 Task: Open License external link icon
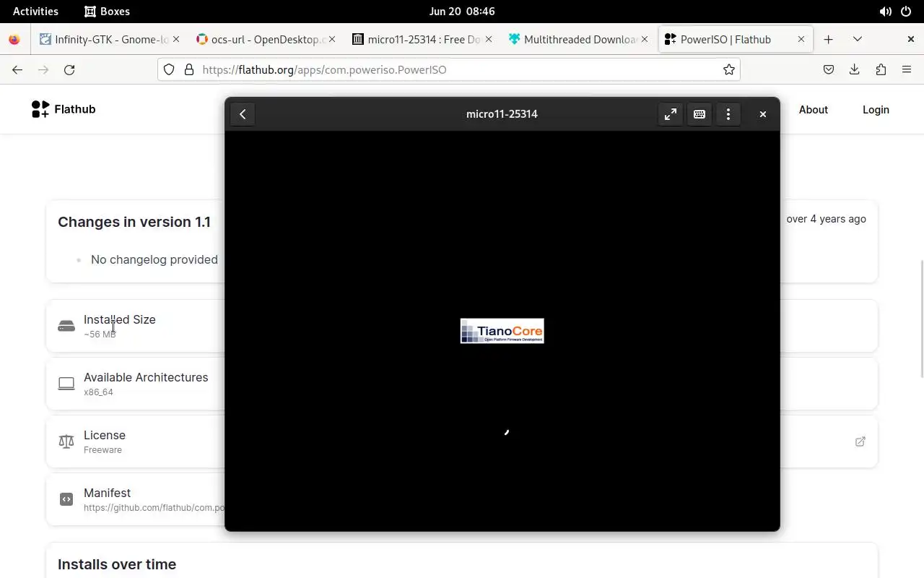860,441
